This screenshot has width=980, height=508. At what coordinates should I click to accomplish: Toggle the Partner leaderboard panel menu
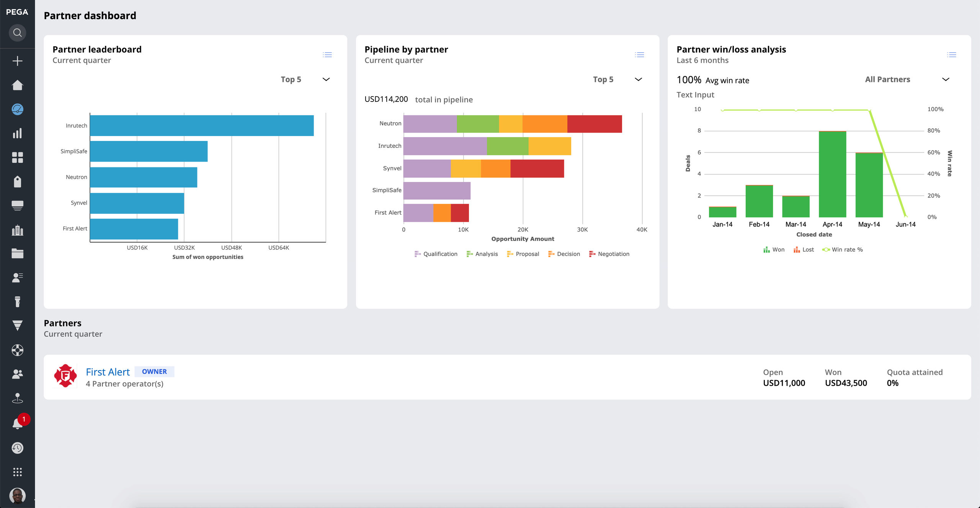tap(328, 54)
